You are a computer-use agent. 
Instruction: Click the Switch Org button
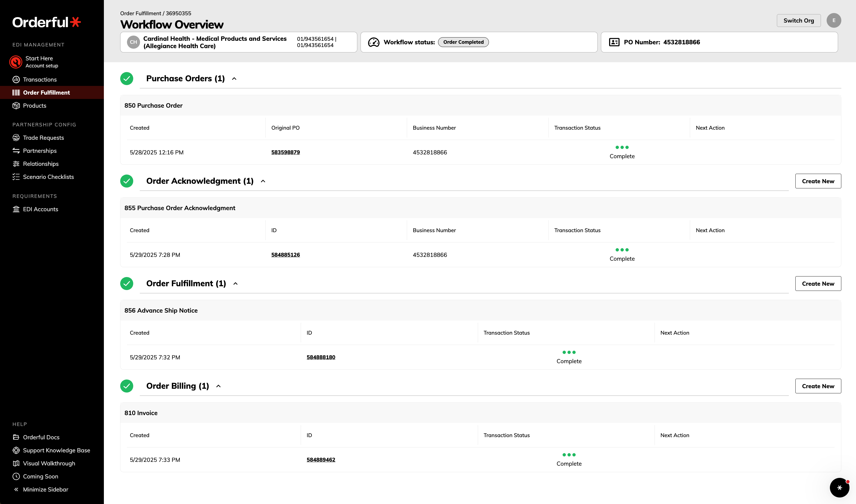(799, 20)
